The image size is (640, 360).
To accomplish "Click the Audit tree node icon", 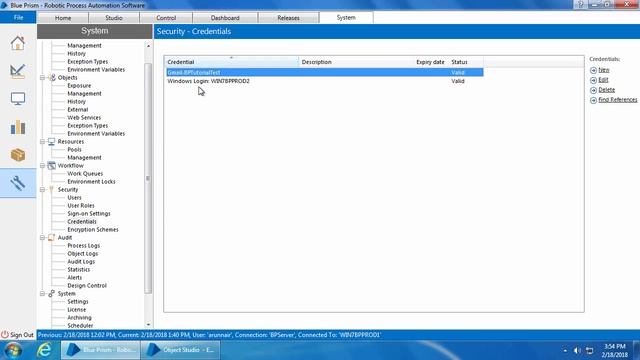I will point(51,238).
